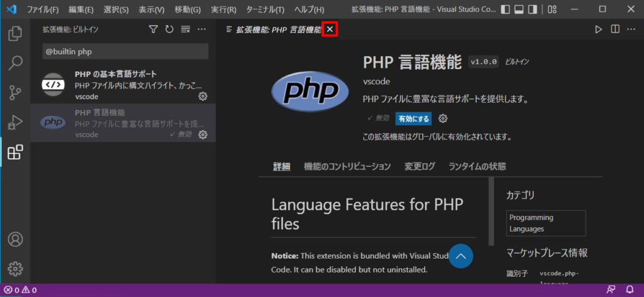Open extensions sidebar more actions menu
Image resolution: width=644 pixels, height=297 pixels.
click(x=202, y=29)
